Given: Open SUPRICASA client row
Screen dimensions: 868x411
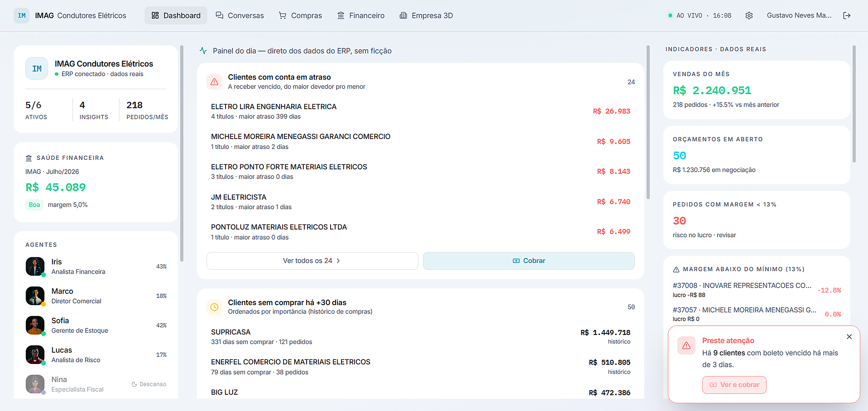Looking at the screenshot, I should coord(420,337).
